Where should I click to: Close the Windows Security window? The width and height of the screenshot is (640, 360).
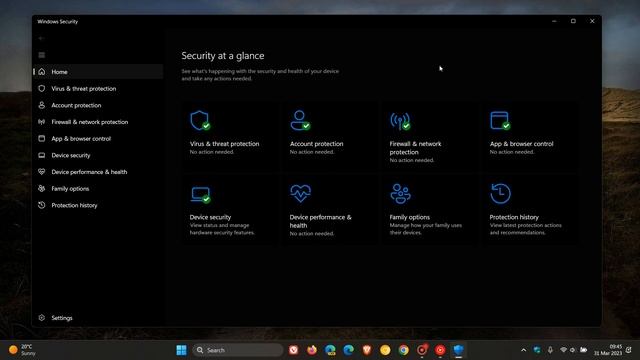(592, 21)
